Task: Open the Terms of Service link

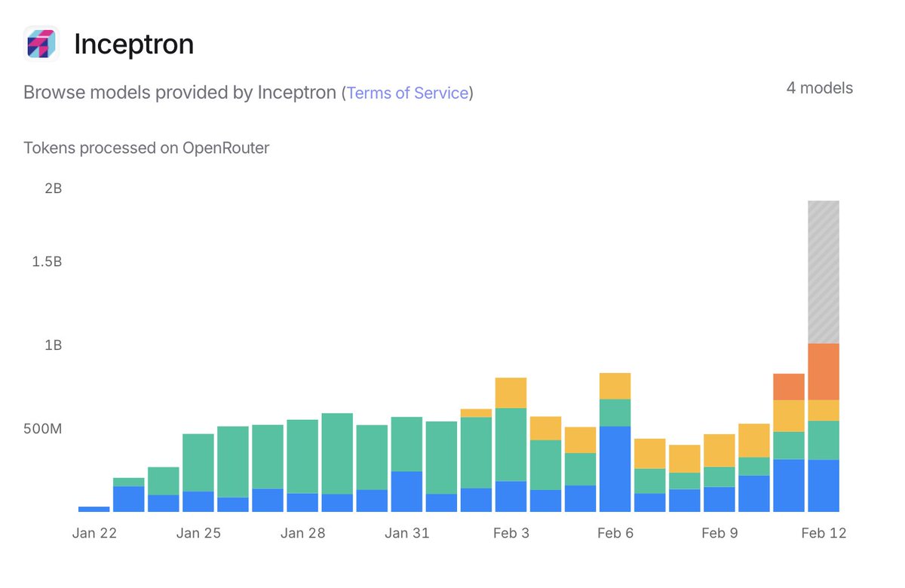Action: [407, 93]
